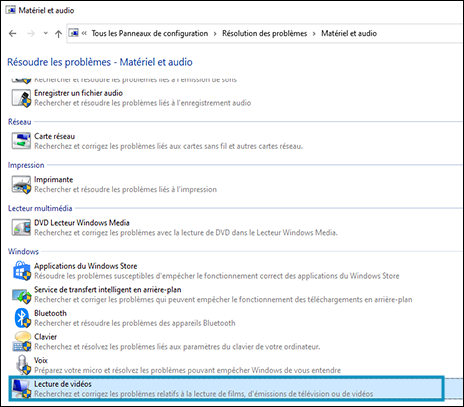
Task: Open the recent locations dropdown arrow
Action: coord(46,33)
